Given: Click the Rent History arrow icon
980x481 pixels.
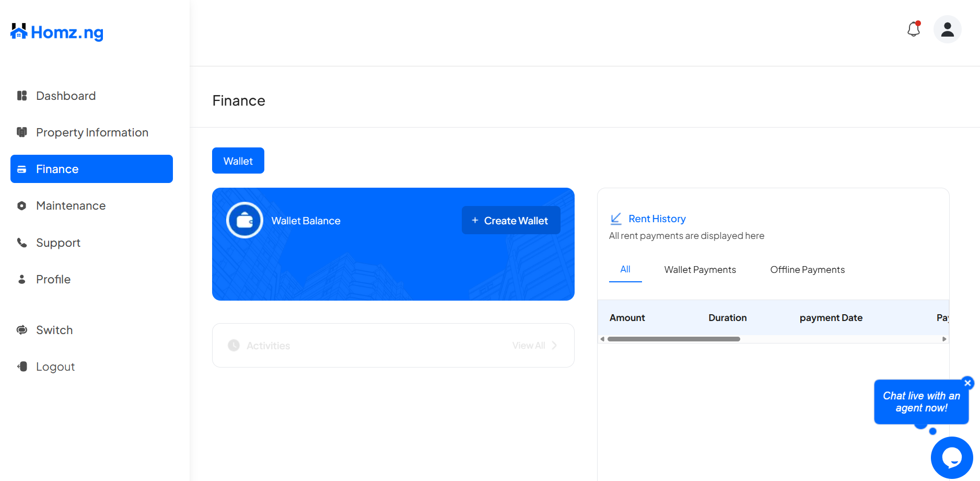Looking at the screenshot, I should [x=616, y=219].
